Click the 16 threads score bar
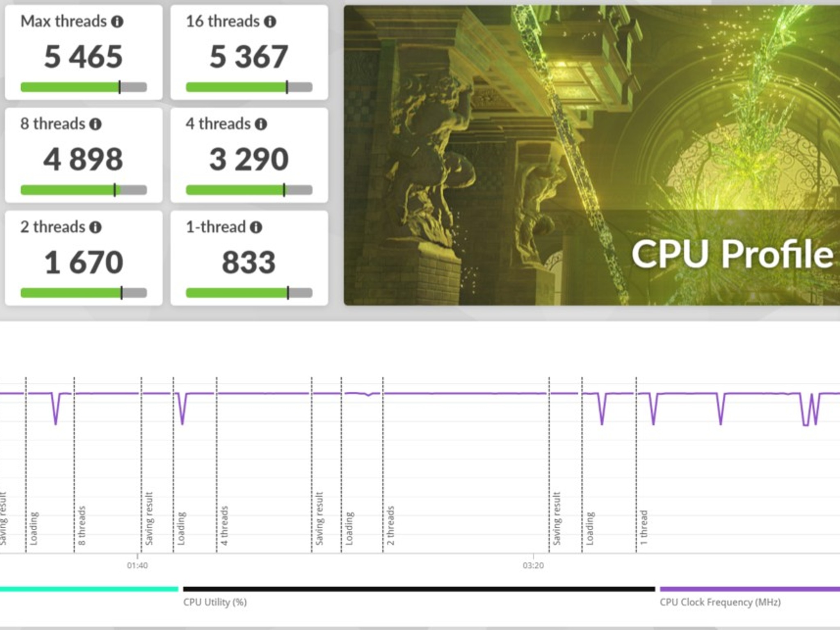Image resolution: width=840 pixels, height=630 pixels. point(249,87)
